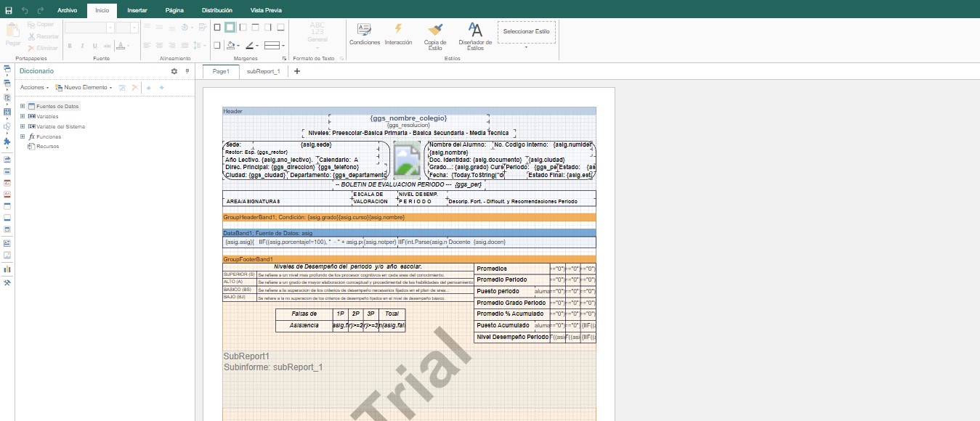The height and width of the screenshot is (421, 980).
Task: Click the Interacción lightning icon
Action: [398, 29]
